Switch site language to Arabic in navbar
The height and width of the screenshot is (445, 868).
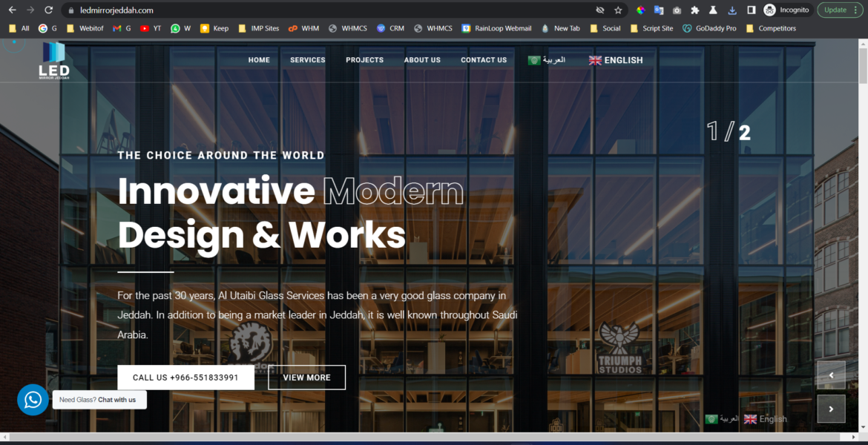point(547,60)
